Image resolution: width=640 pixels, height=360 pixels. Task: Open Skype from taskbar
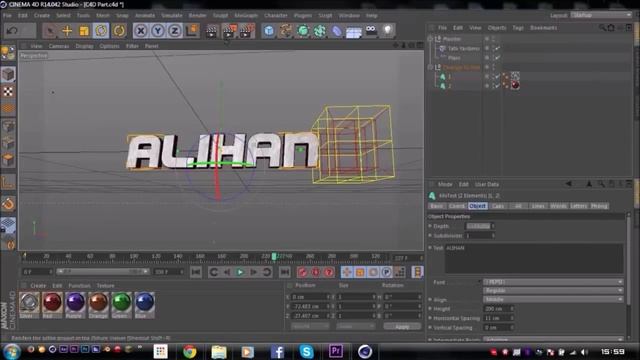tap(306, 351)
